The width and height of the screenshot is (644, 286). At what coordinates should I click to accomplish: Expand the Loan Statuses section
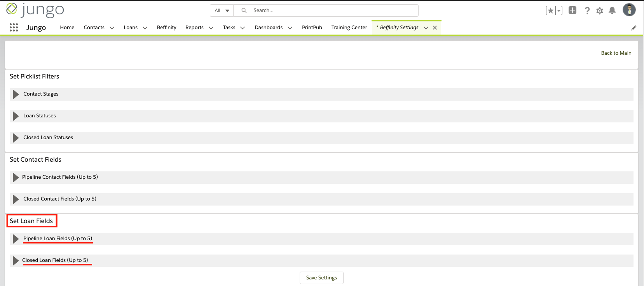(x=16, y=116)
